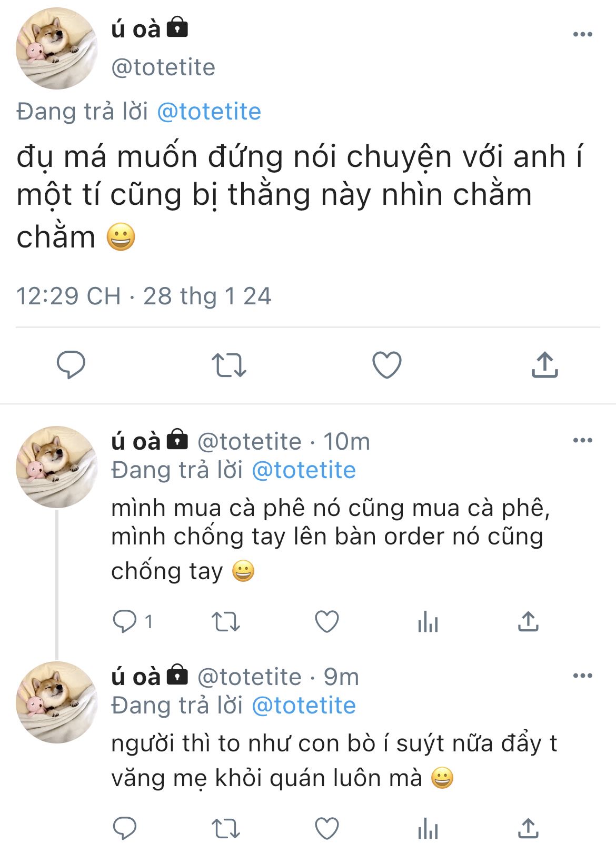
Task: View analytics for the 9m-old reply
Action: click(x=428, y=829)
